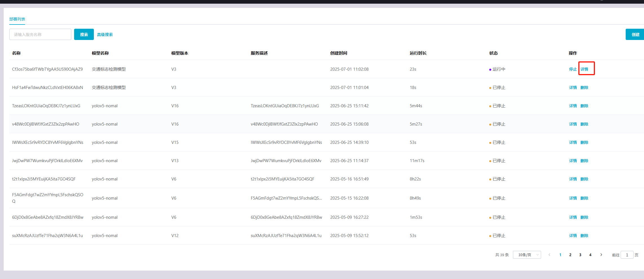Delete the HsF1a4FwTdwuNkzCLdVxtEH06KA8xN deployment
The height and width of the screenshot is (279, 644).
point(585,88)
